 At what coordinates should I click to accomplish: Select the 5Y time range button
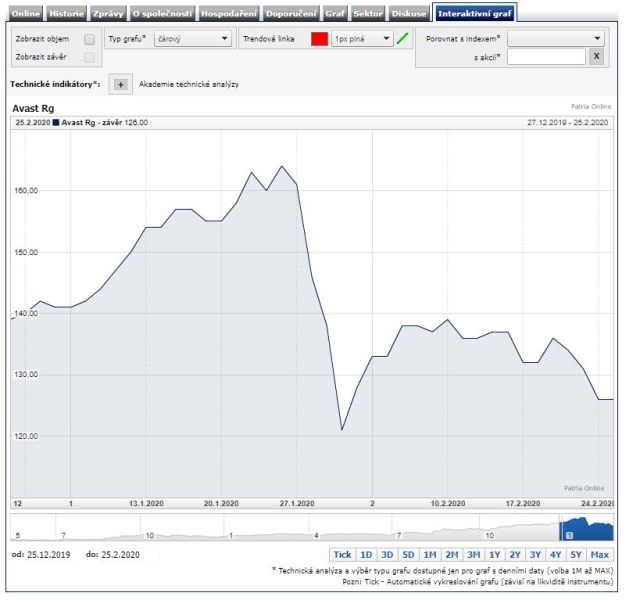[x=576, y=554]
